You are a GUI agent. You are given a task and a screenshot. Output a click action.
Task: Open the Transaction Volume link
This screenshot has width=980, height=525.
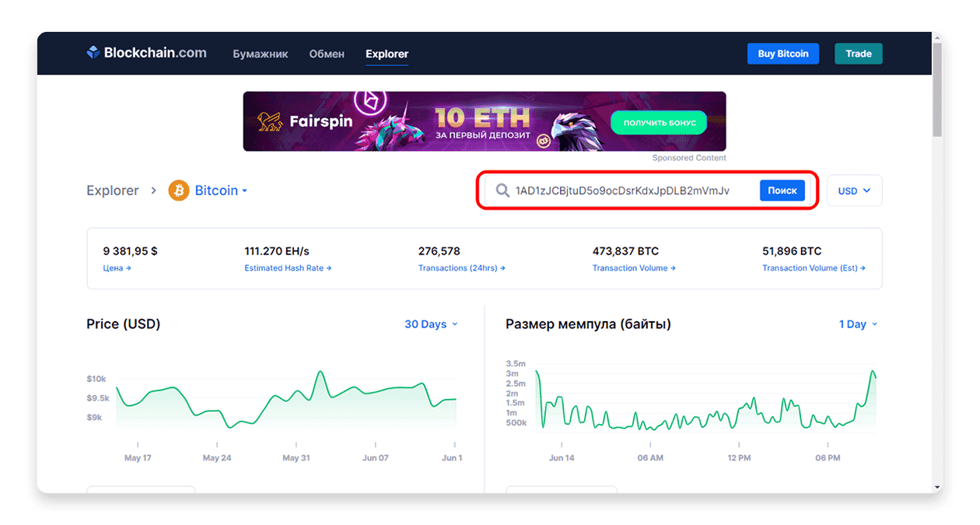coord(634,268)
